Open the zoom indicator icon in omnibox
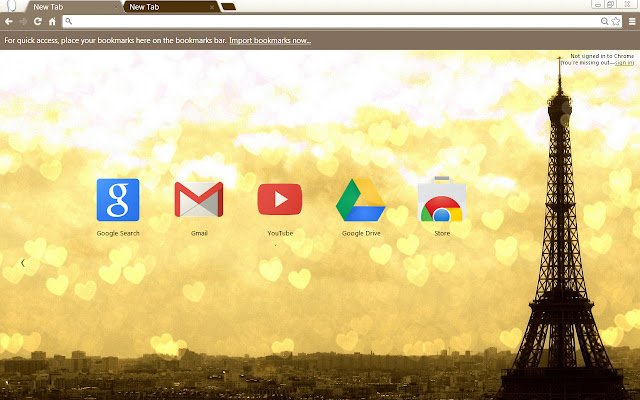Image resolution: width=640 pixels, height=400 pixels. (x=604, y=21)
